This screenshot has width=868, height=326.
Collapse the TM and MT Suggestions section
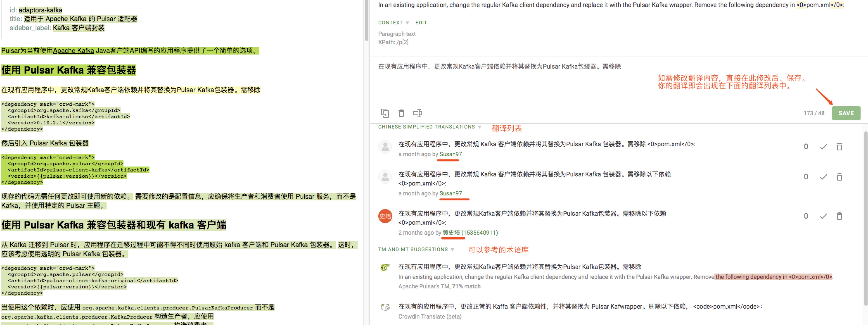(x=452, y=250)
